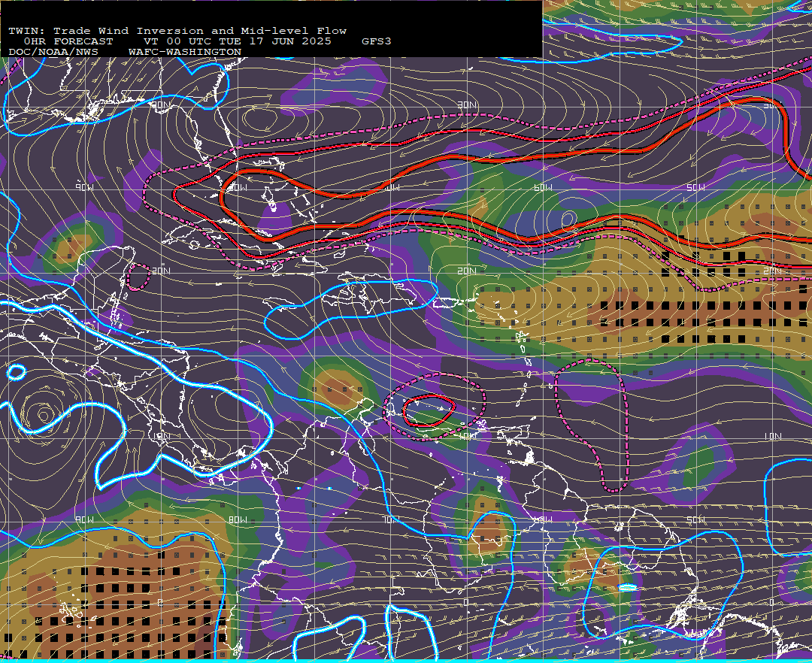Select the "GFS3" model label
Screen dimensions: 812x663
click(377, 41)
